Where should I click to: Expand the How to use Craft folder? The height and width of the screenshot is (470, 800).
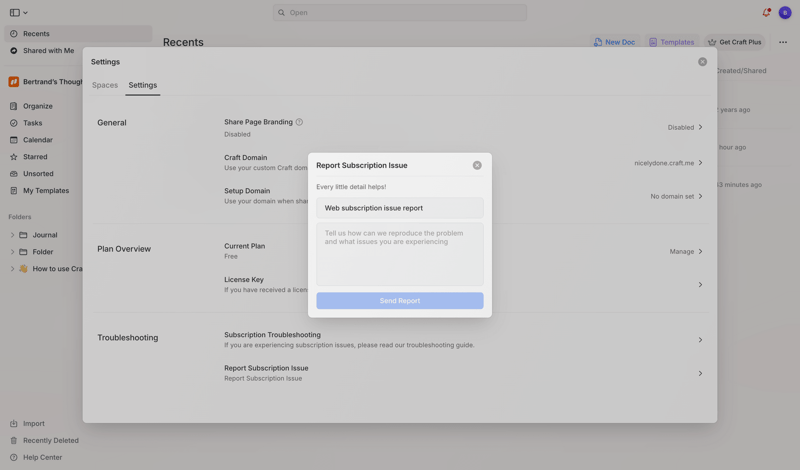pos(12,269)
